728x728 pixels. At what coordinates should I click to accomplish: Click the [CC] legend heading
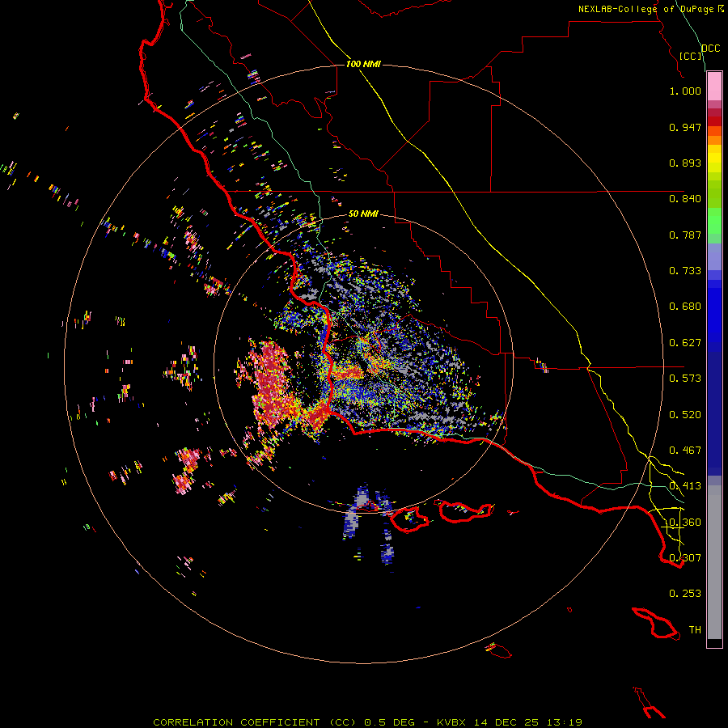pyautogui.click(x=691, y=56)
